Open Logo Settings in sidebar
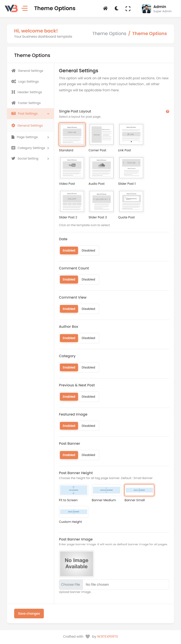Image resolution: width=181 pixels, height=644 pixels. tap(28, 81)
